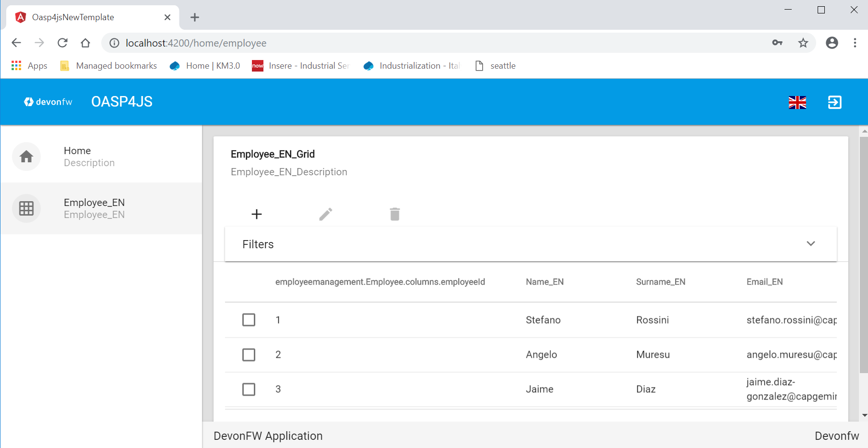Check the row for Jaime Diaz
The height and width of the screenshot is (448, 868).
[249, 389]
